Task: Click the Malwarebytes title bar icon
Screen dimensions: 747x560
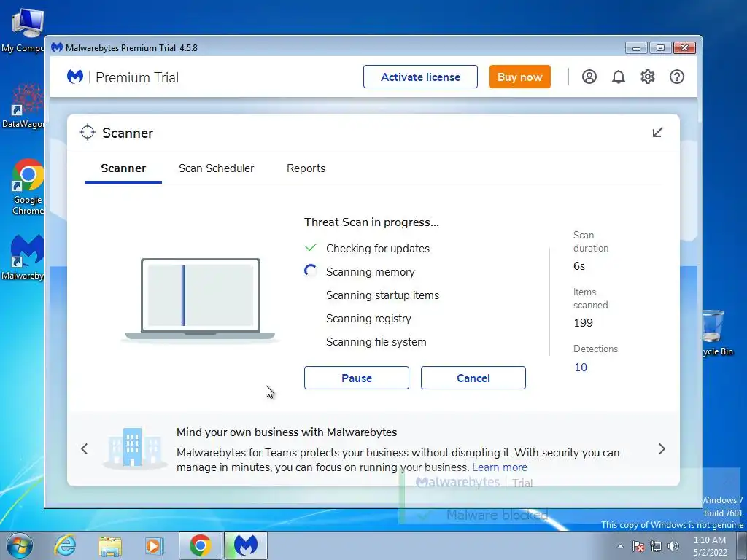Action: pos(57,47)
